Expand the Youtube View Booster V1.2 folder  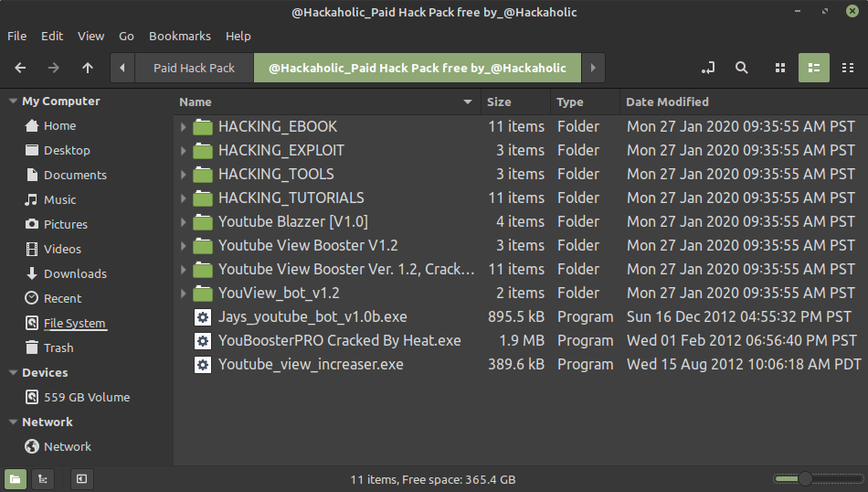tap(184, 246)
